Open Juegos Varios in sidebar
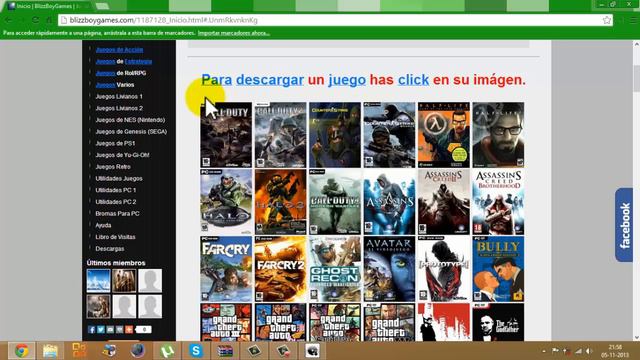The image size is (640, 360). click(115, 85)
